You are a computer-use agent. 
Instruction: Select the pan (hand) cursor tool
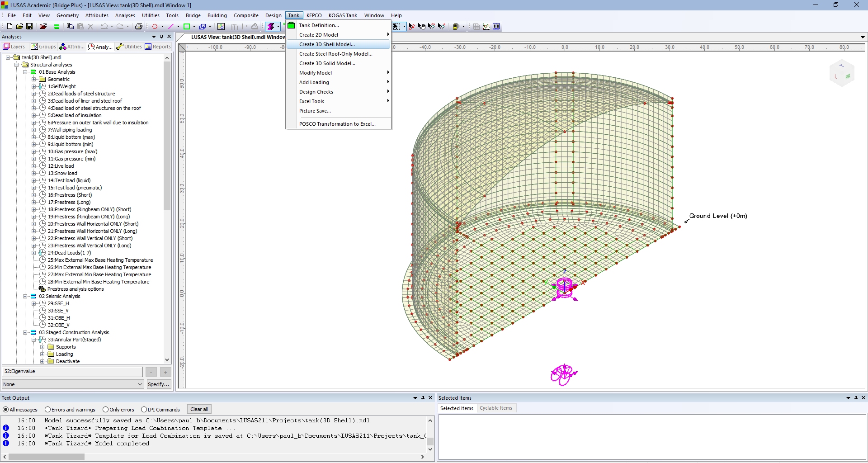tap(421, 27)
